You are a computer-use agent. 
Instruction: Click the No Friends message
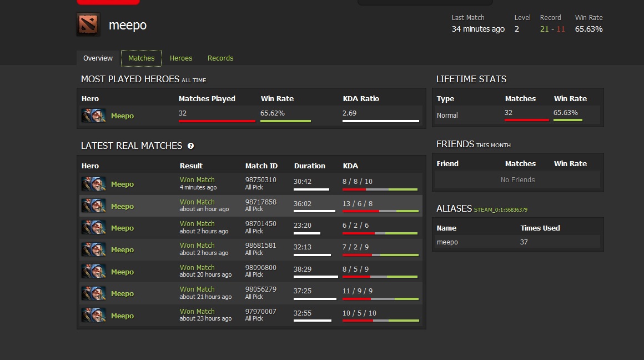point(517,180)
